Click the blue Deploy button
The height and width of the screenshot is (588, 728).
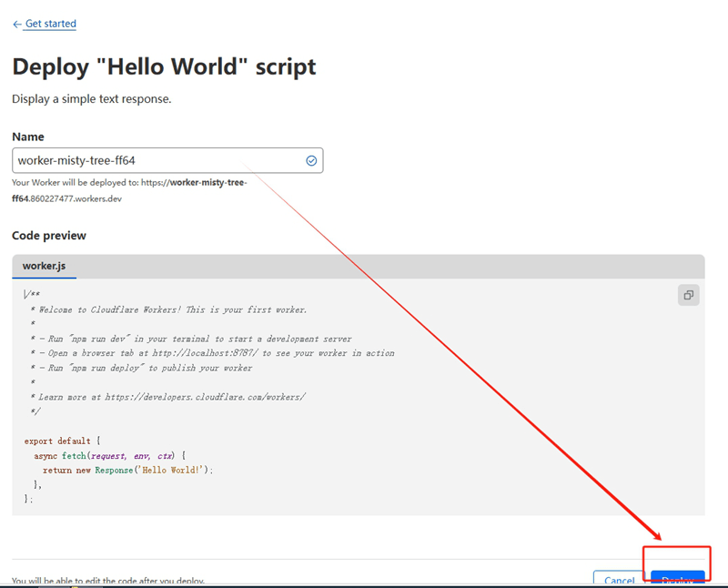click(x=678, y=578)
